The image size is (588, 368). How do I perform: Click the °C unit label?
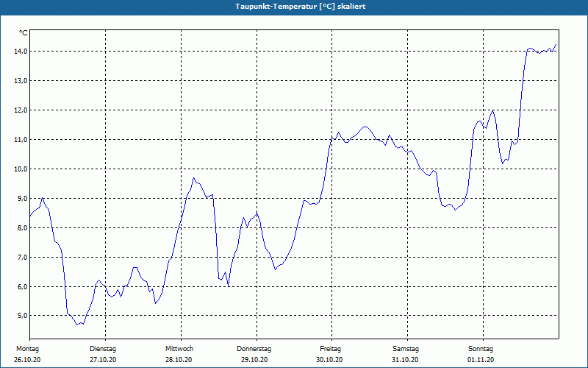(24, 33)
